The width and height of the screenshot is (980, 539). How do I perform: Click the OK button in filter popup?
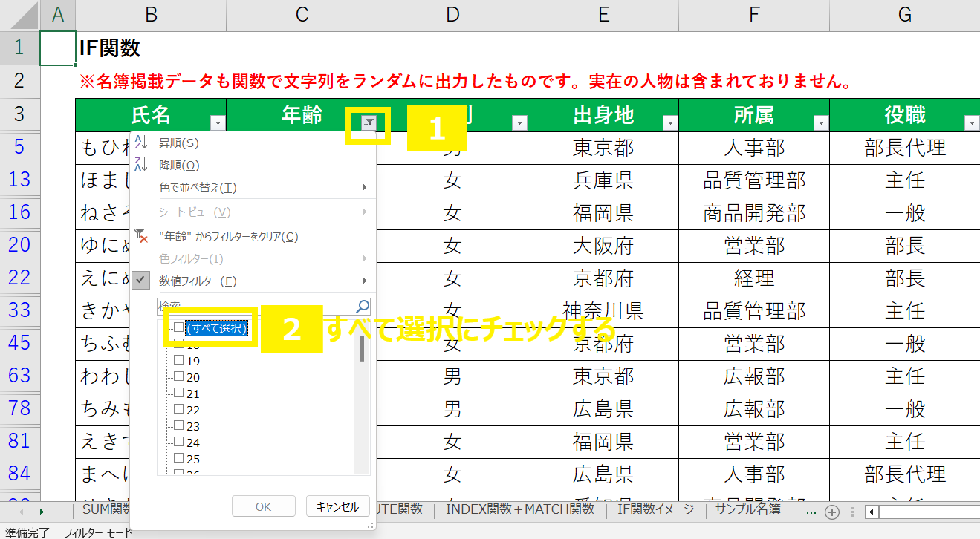[x=264, y=506]
